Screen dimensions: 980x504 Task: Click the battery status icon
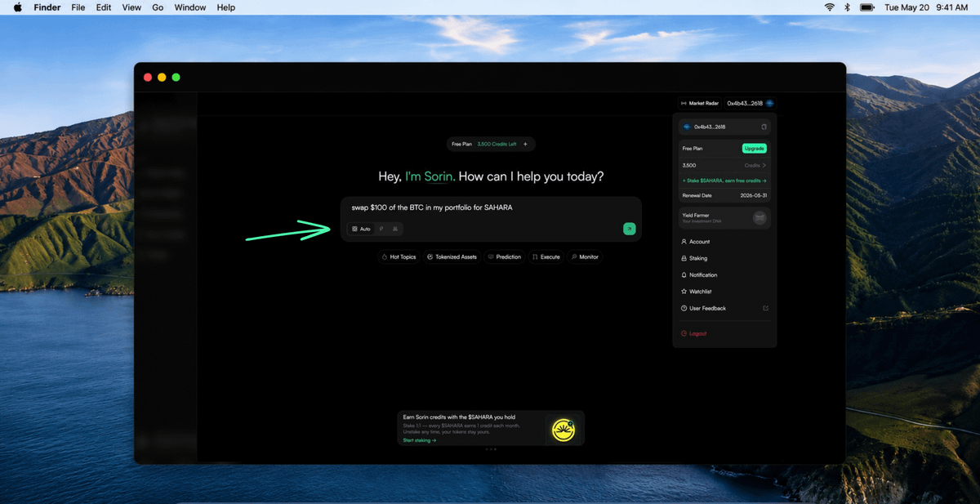tap(868, 7)
